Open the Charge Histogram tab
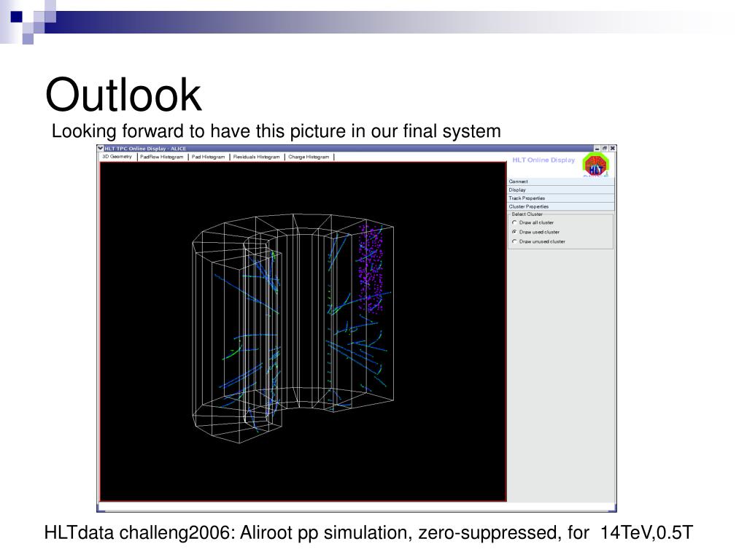The image size is (747, 560). click(x=309, y=157)
